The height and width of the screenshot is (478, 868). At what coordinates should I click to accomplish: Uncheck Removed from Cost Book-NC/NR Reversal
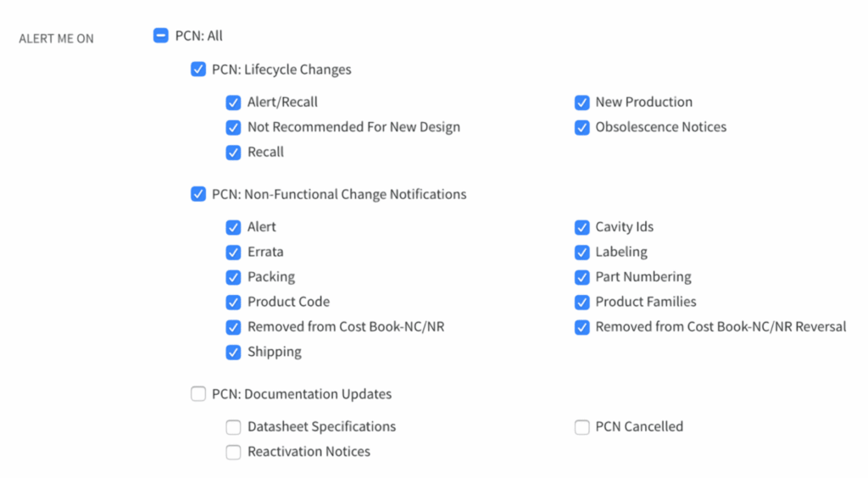tap(581, 327)
